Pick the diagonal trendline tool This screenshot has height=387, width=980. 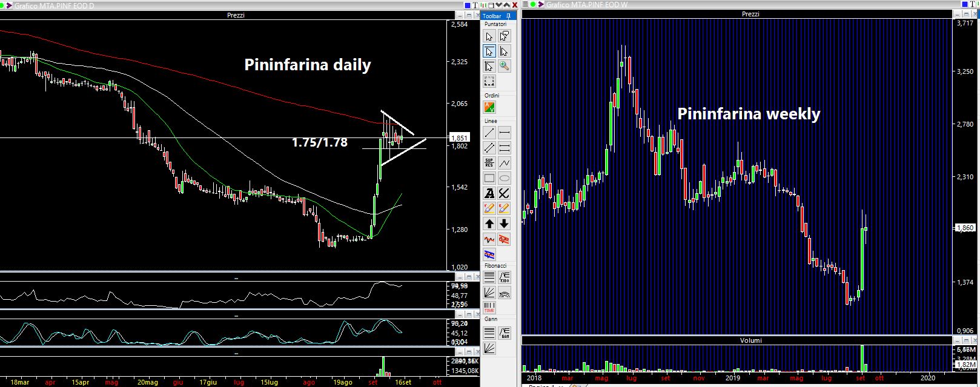pos(489,133)
